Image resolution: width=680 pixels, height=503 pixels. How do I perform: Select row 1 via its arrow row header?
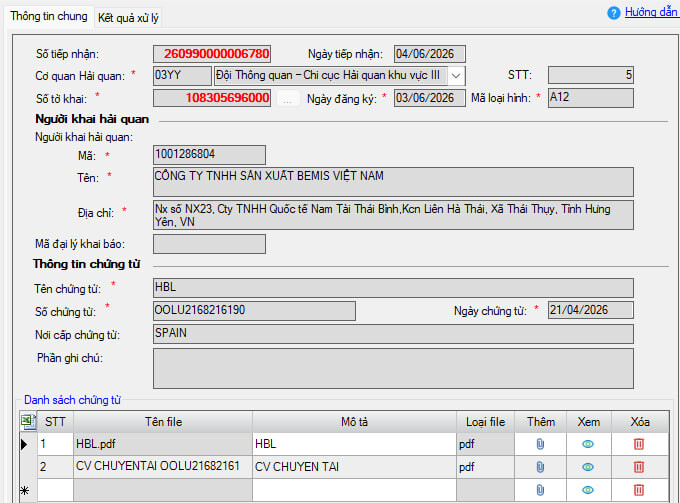coord(29,444)
